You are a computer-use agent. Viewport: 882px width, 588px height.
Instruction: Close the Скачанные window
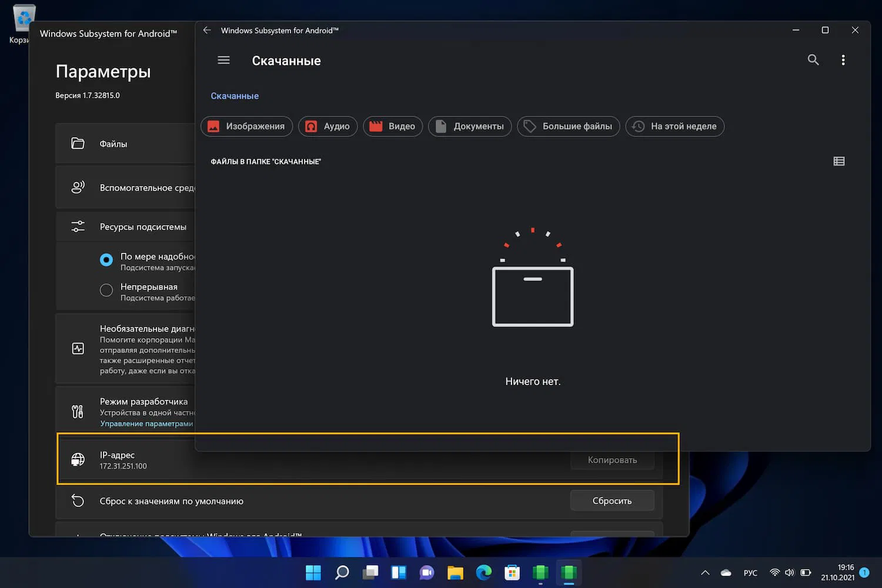click(855, 30)
